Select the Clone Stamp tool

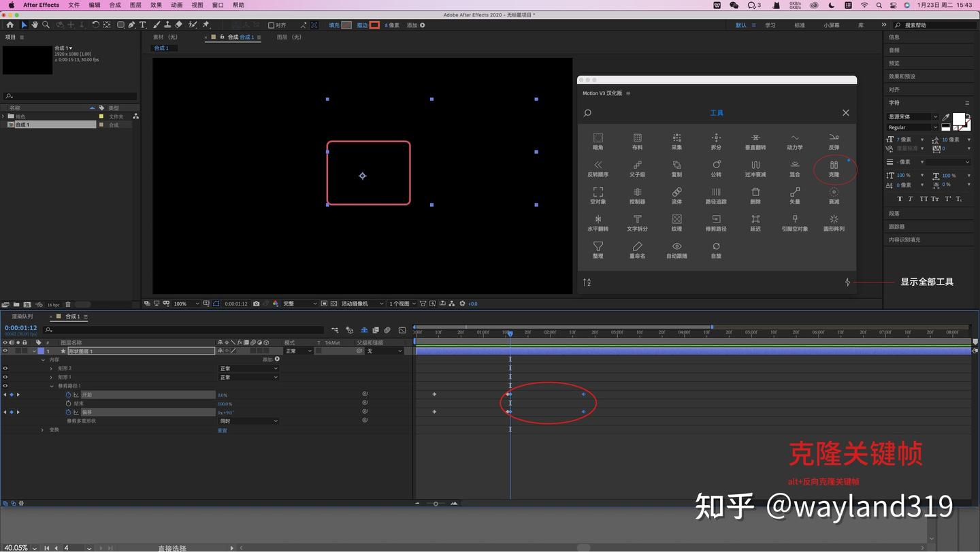[167, 25]
